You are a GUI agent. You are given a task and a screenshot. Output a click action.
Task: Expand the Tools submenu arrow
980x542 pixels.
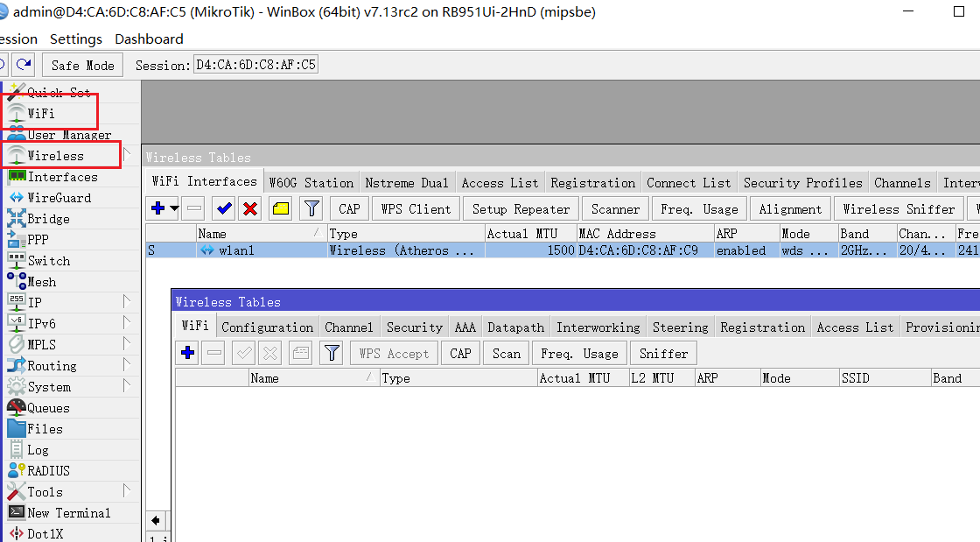click(x=127, y=491)
